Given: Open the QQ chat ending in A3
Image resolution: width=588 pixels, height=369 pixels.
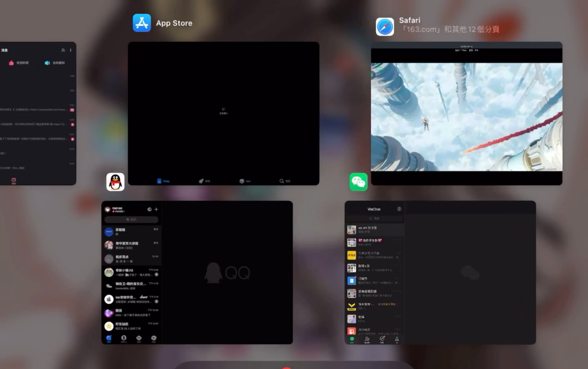Looking at the screenshot, I should coord(131,272).
